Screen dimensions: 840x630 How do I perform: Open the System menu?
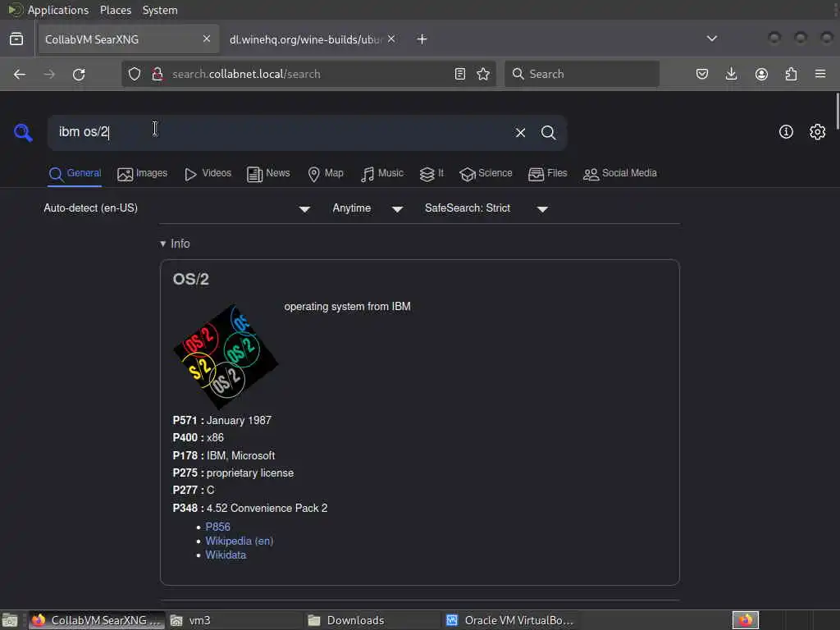(160, 10)
